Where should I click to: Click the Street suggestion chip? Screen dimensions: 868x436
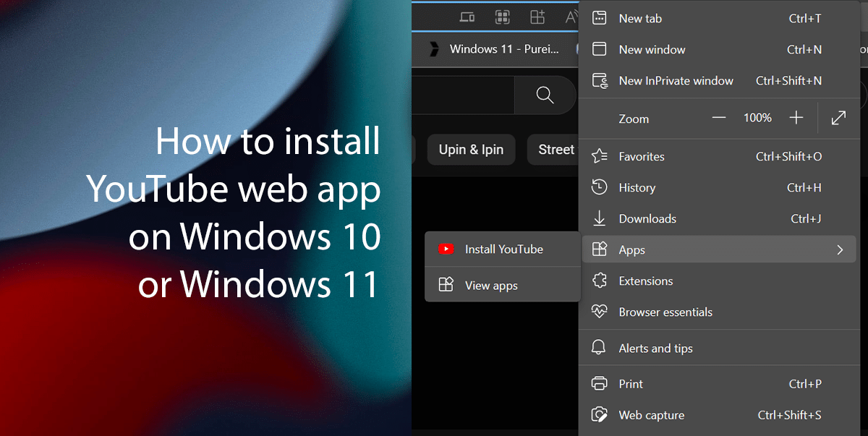(556, 150)
